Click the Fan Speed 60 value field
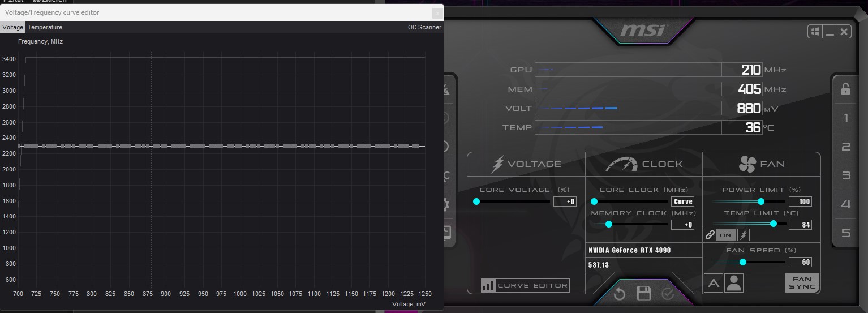This screenshot has width=868, height=313. pos(800,262)
